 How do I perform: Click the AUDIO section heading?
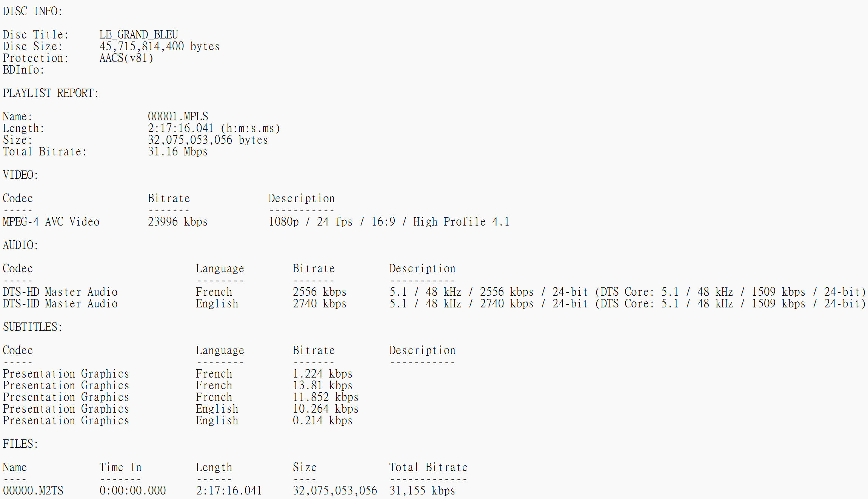pos(20,245)
